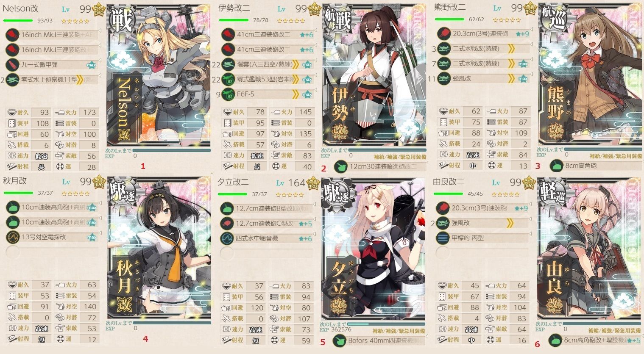Click the 四式水中聴音機 sonar icon
Image resolution: width=644 pixels, height=354 pixels.
pyautogui.click(x=227, y=238)
